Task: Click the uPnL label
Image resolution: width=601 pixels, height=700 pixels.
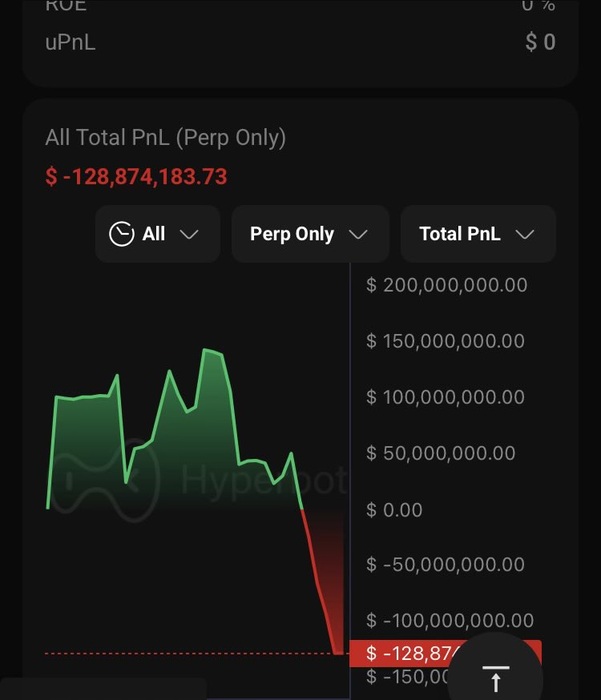Action: [71, 42]
